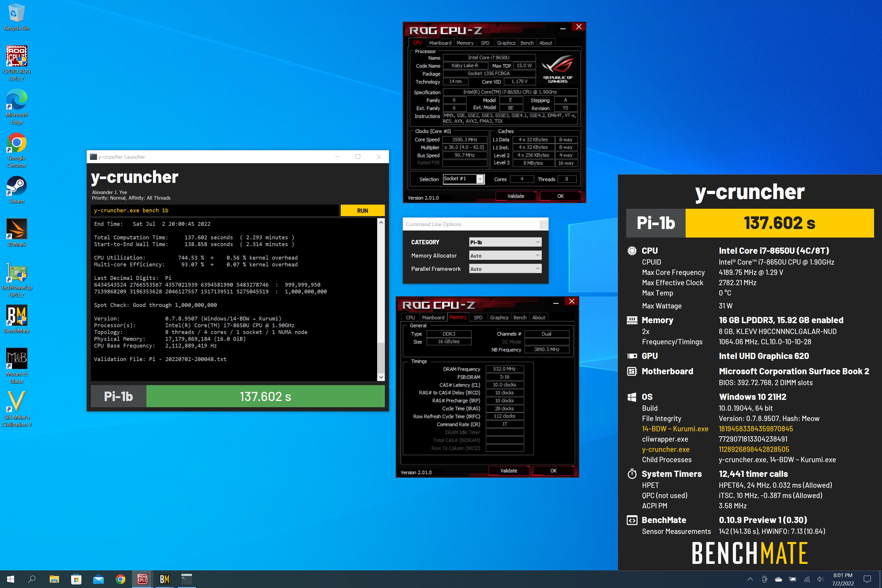
Task: Click Validate in upper CPU-Z window
Action: pos(516,196)
